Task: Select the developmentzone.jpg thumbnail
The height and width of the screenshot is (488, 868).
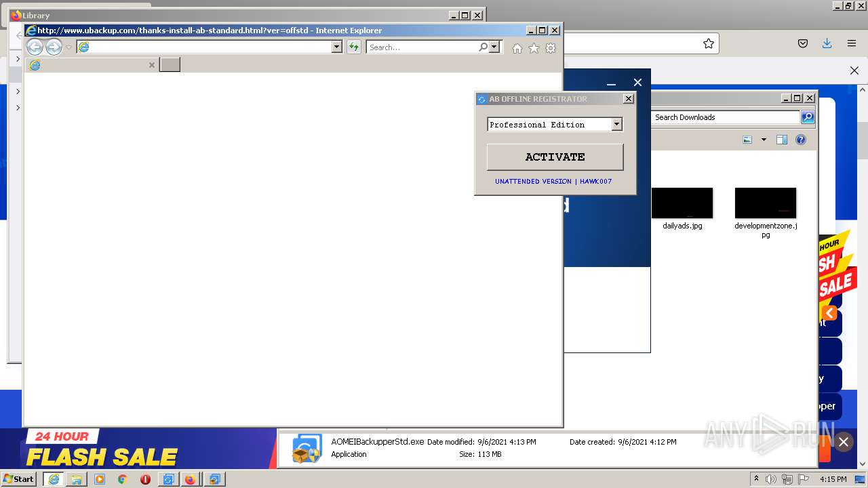Action: (766, 203)
